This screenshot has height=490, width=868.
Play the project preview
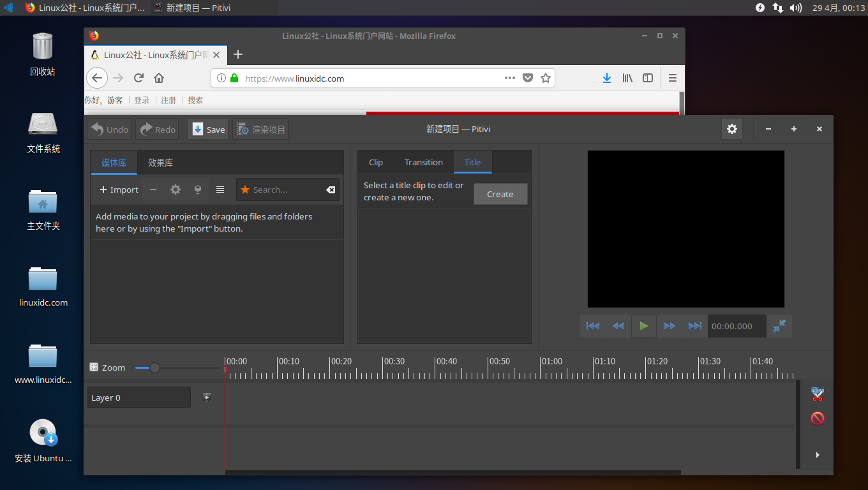pos(644,326)
